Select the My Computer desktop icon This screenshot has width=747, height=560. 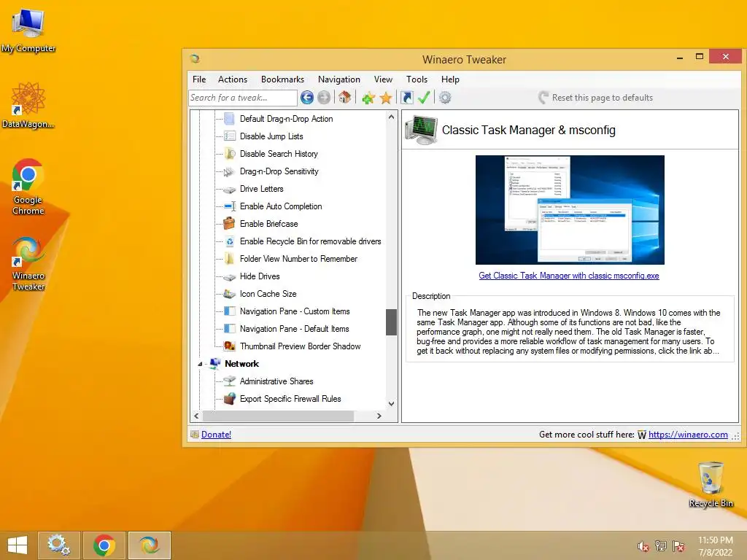(28, 31)
